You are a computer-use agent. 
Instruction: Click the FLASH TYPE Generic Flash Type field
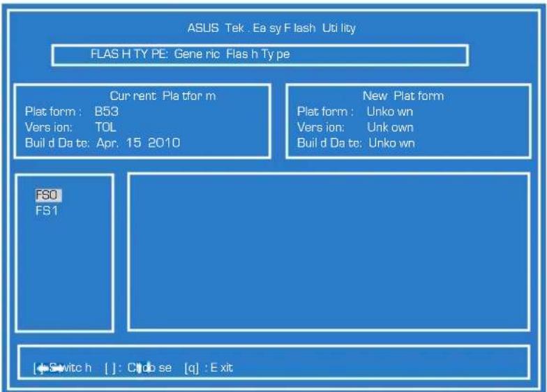260,55
